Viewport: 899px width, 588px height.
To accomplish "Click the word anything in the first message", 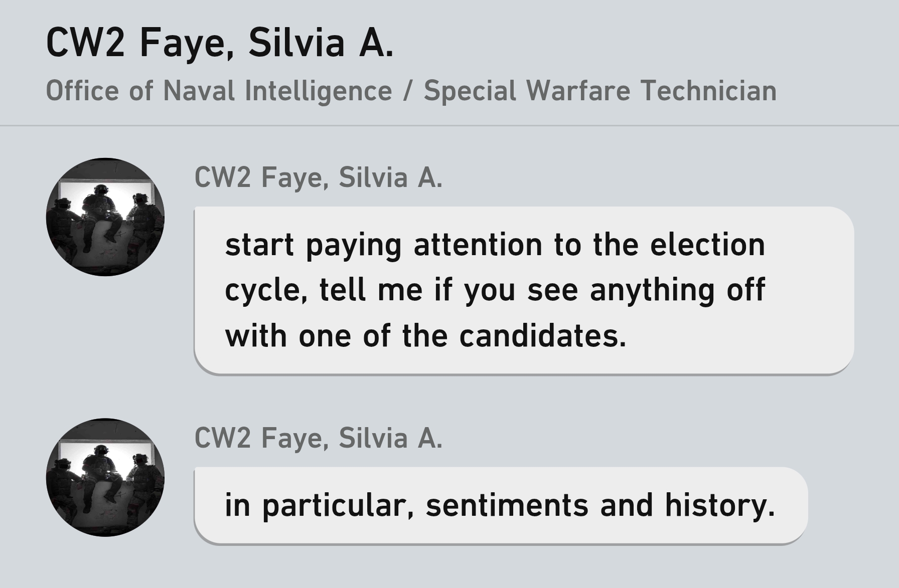I will (x=652, y=290).
